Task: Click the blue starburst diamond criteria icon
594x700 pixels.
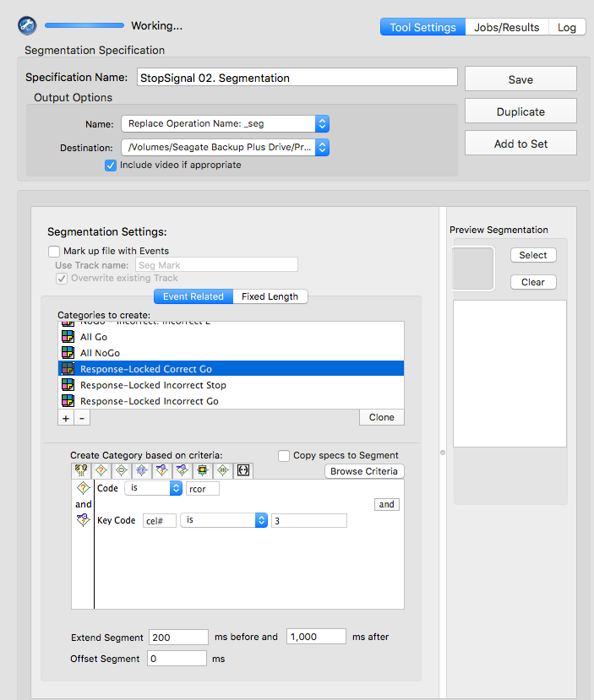Action: pos(142,470)
